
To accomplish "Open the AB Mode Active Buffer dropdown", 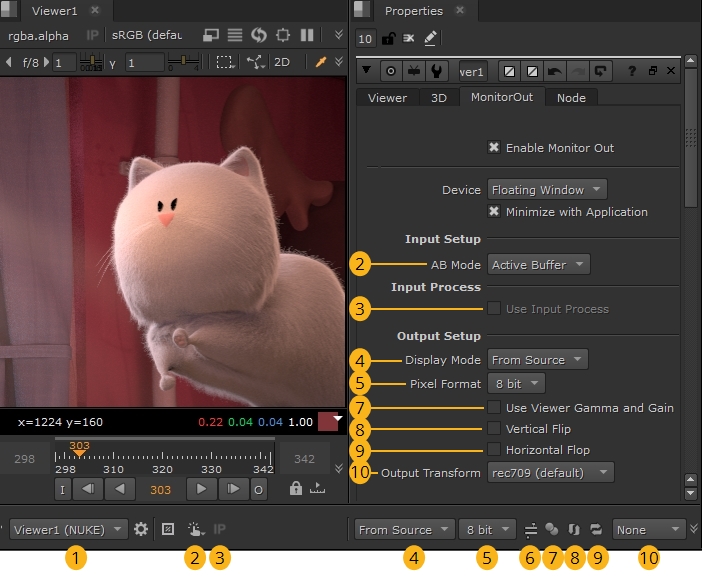I will point(538,265).
